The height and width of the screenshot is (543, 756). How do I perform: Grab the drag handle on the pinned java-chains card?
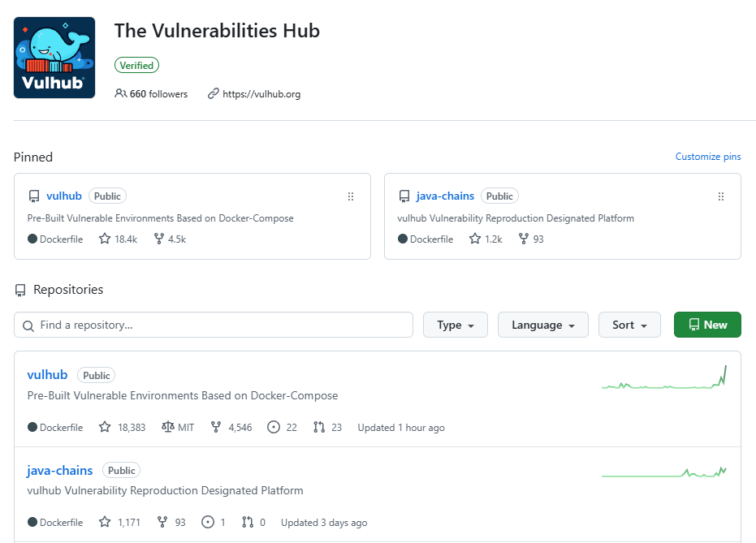coord(721,196)
